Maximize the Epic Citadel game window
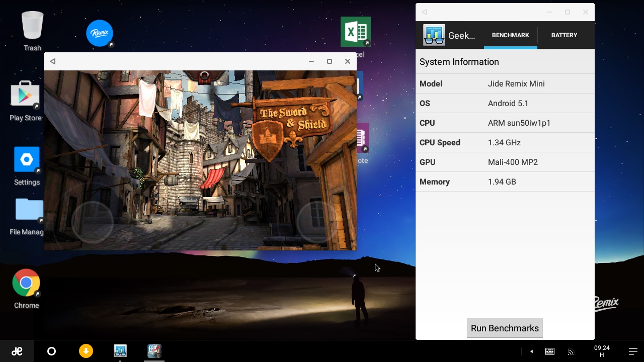Screen dimensions: 644x362 [x=330, y=61]
